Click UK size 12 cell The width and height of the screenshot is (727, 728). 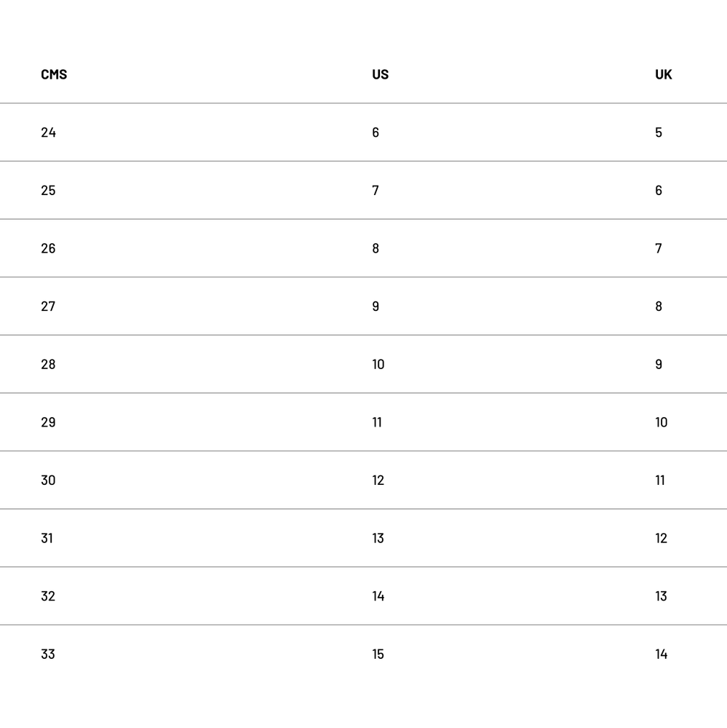pyautogui.click(x=661, y=538)
